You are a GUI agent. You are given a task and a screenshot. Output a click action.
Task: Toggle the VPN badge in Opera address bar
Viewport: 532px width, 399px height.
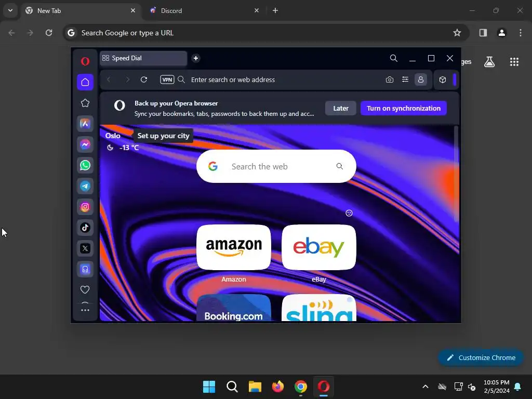click(167, 79)
